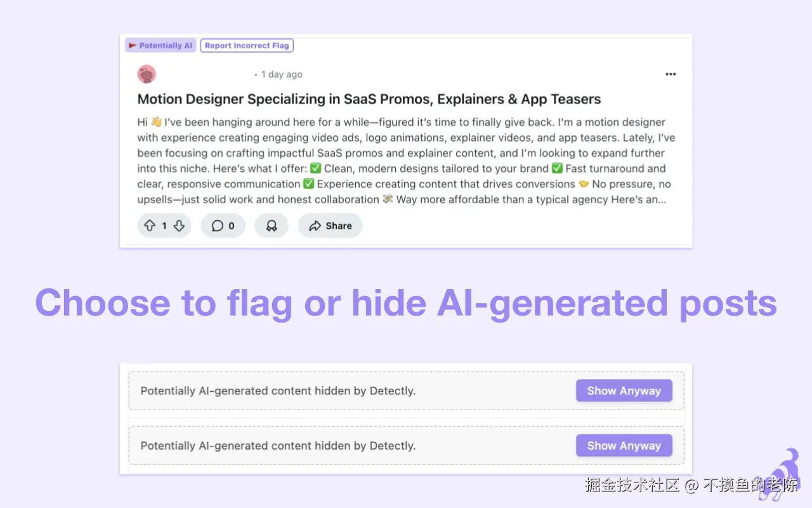
Task: Open the post author's avatar
Action: (x=147, y=74)
